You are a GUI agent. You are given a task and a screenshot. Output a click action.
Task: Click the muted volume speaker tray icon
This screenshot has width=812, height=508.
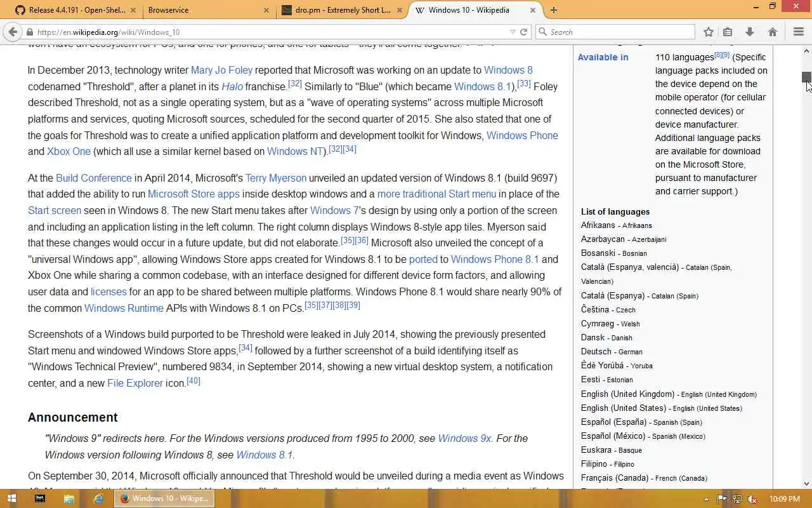click(752, 499)
